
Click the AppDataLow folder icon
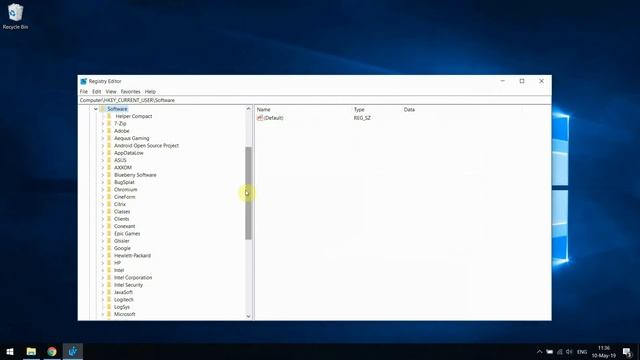coord(109,153)
